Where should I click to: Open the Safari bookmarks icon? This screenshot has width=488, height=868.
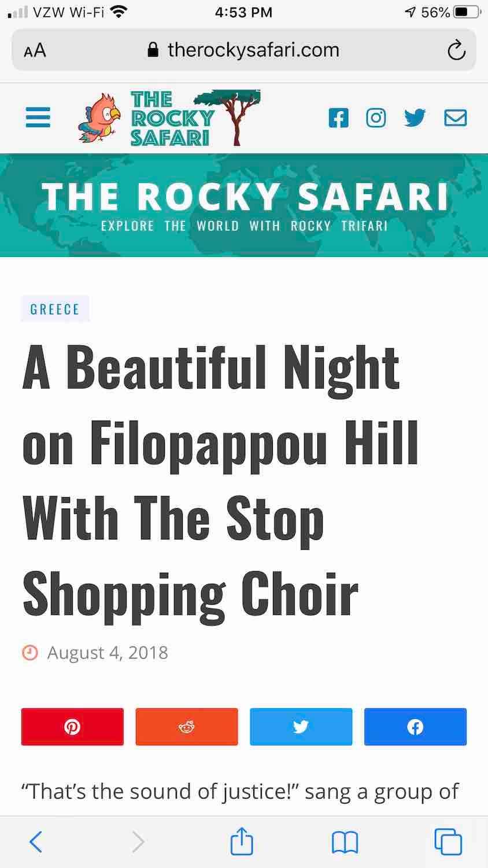(345, 841)
